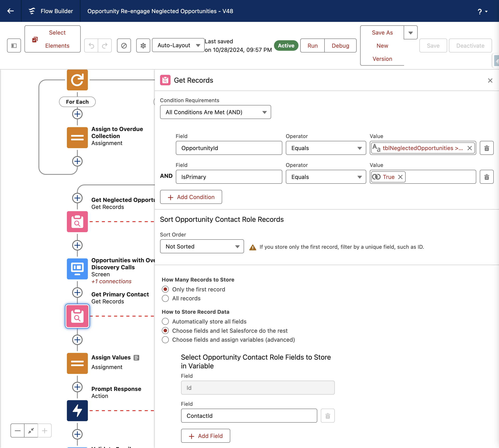The image size is (499, 448).
Task: Click the ContactId field input
Action: [x=249, y=416]
